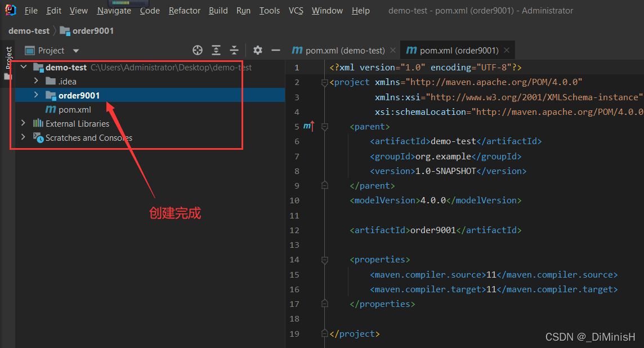Click the Maven m icon on order9001 tab
Viewport: 644px width, 348px height.
click(411, 50)
